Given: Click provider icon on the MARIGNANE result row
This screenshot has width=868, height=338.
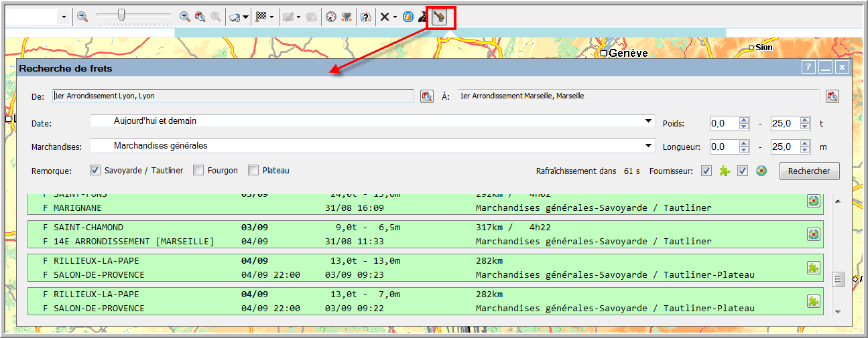Looking at the screenshot, I should [x=813, y=200].
